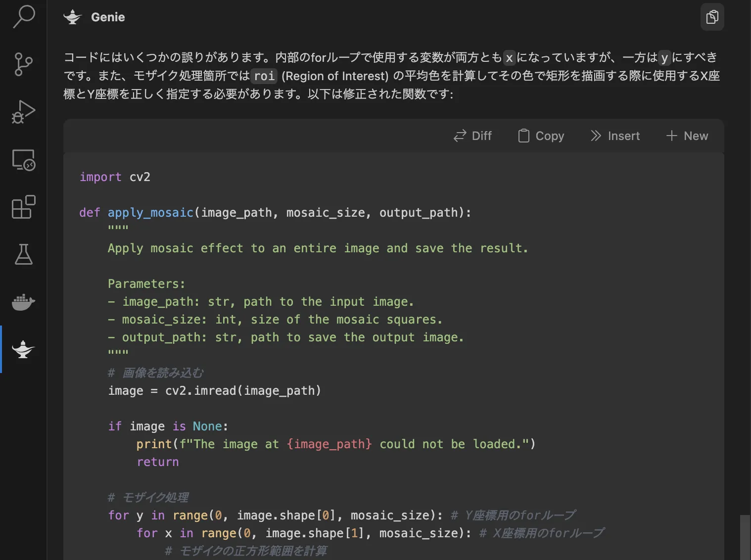This screenshot has height=560, width=751.
Task: Open the Testing panel
Action: pos(23,255)
